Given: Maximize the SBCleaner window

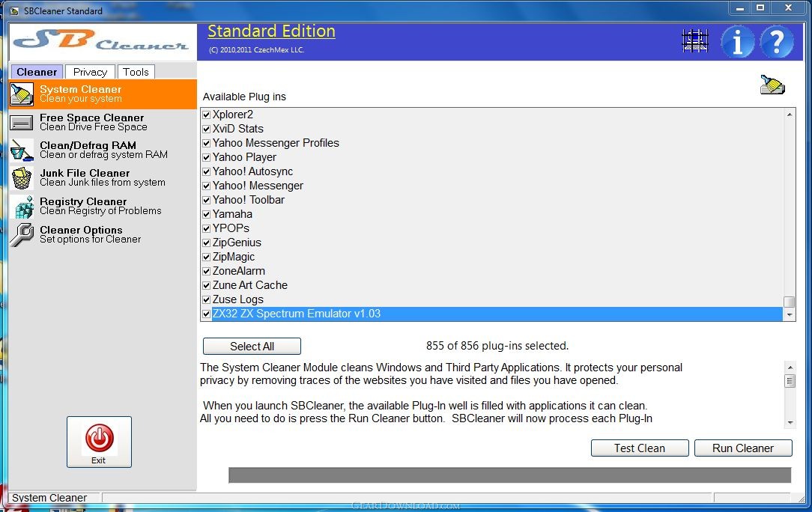Looking at the screenshot, I should coord(760,7).
